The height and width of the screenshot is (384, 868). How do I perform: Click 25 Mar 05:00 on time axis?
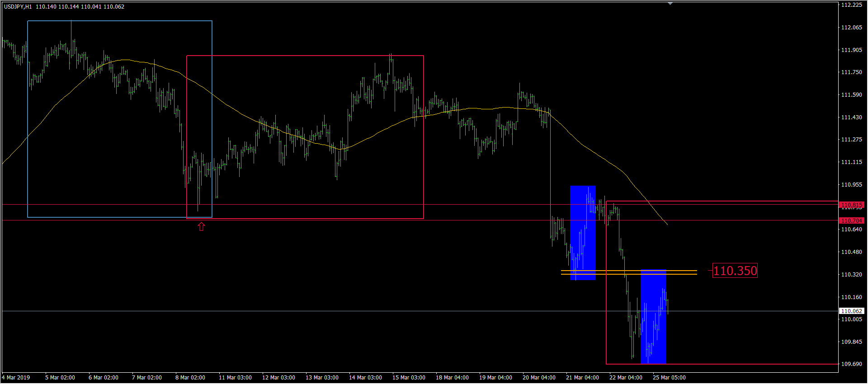click(669, 378)
